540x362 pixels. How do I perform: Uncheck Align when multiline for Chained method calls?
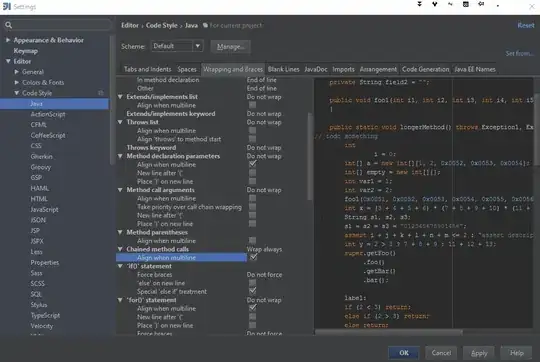253,257
